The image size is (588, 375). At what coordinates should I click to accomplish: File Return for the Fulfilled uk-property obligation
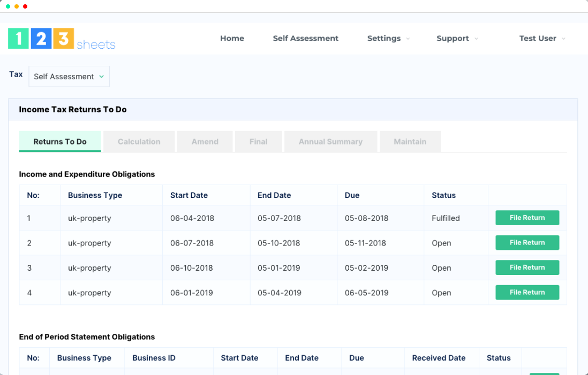pos(527,218)
